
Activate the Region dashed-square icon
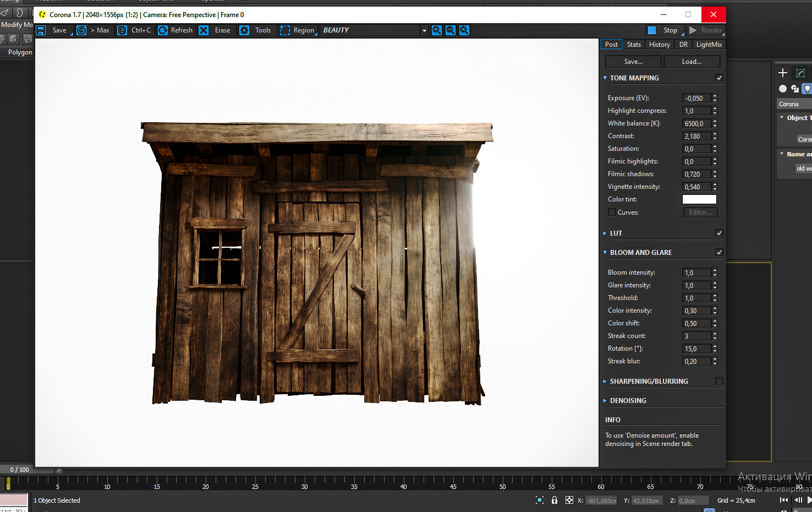(x=284, y=30)
